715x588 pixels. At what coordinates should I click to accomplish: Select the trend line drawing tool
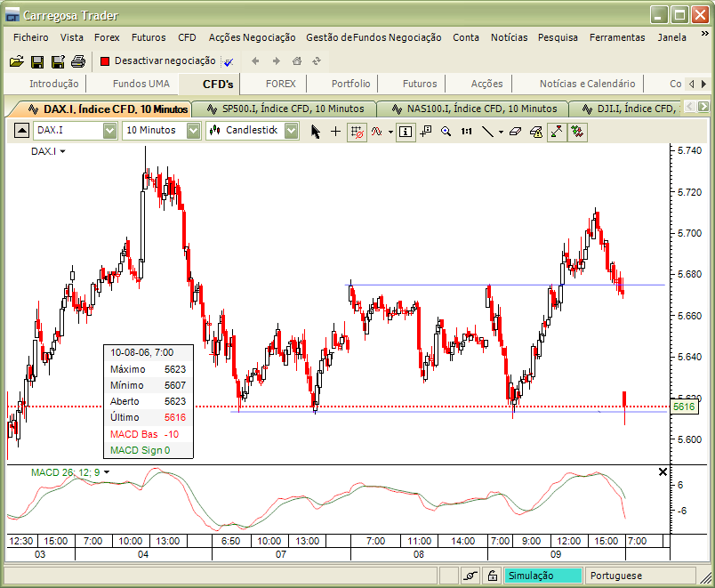pyautogui.click(x=488, y=131)
